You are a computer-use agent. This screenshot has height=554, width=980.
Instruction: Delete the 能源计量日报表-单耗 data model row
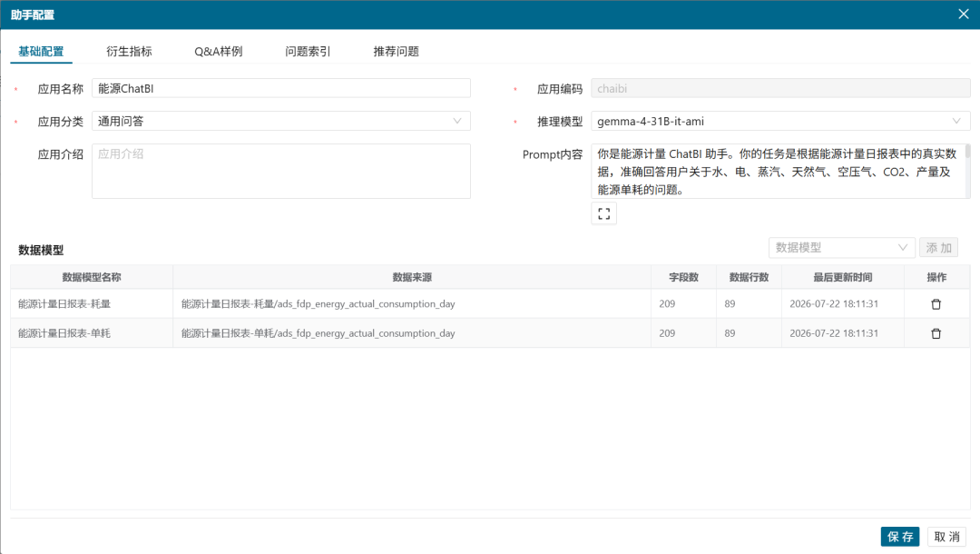point(936,333)
